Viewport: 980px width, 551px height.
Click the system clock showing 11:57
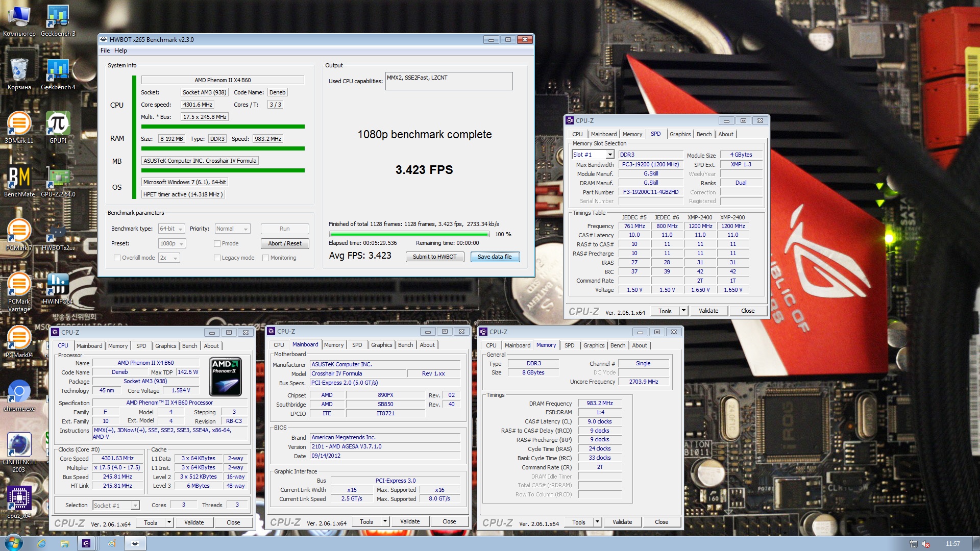(x=952, y=544)
